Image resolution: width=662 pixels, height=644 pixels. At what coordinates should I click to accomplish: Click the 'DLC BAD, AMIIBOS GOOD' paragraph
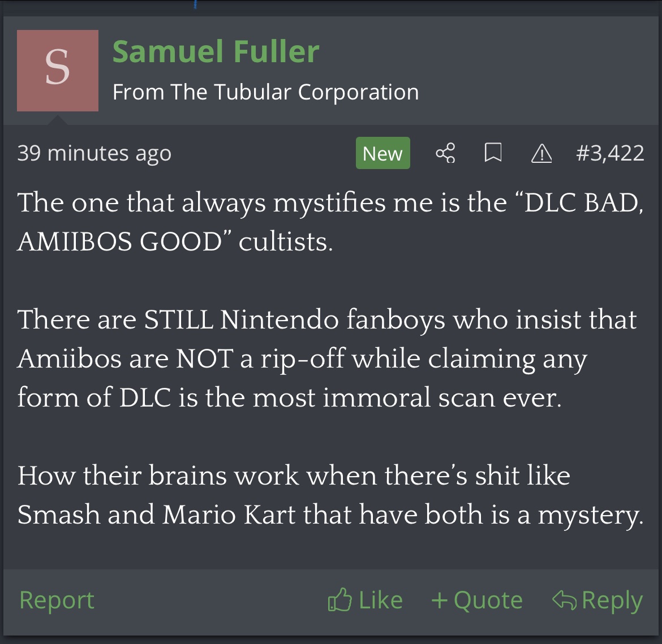click(330, 222)
